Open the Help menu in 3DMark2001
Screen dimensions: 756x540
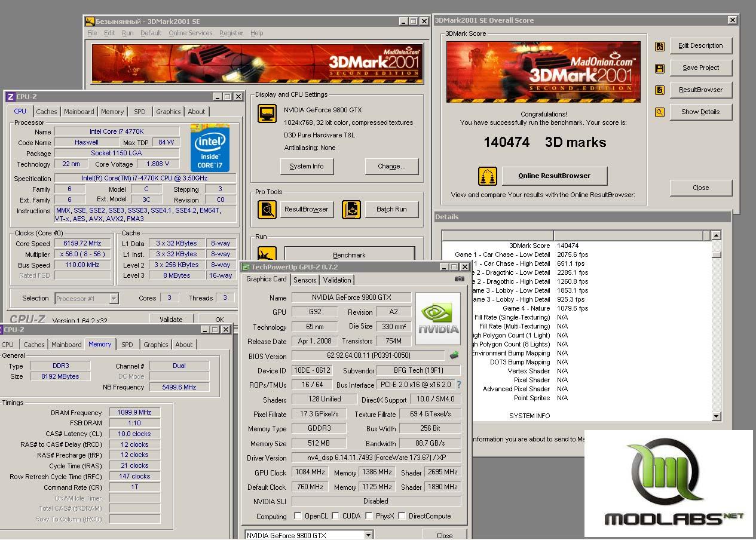[257, 33]
